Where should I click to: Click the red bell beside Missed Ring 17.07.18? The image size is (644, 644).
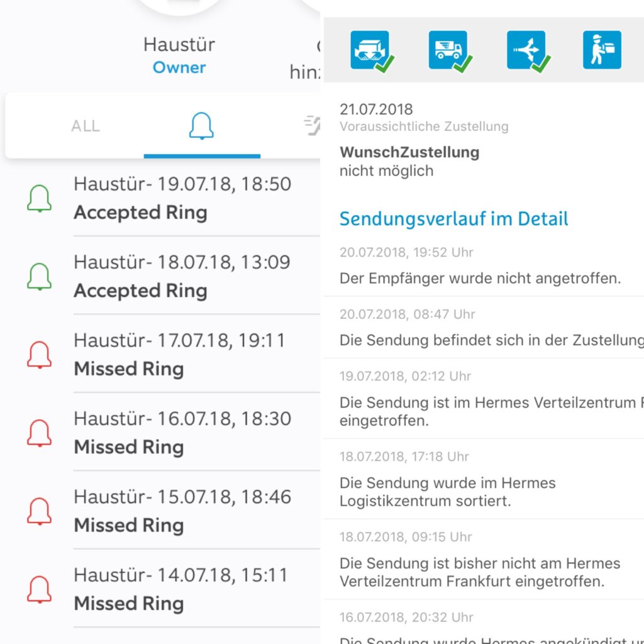coord(39,353)
